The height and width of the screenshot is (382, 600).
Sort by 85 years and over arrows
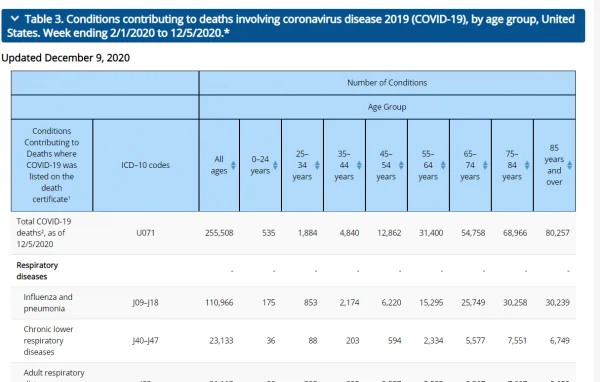[569, 165]
